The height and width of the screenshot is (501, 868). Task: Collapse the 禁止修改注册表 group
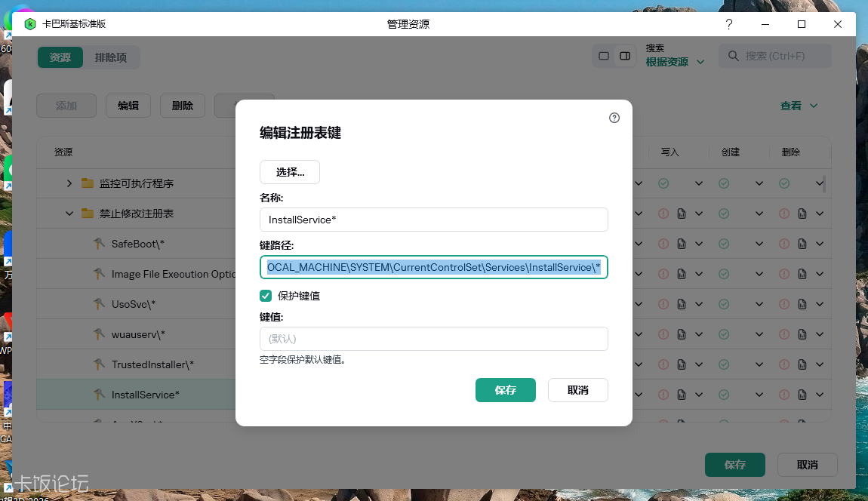coord(69,213)
